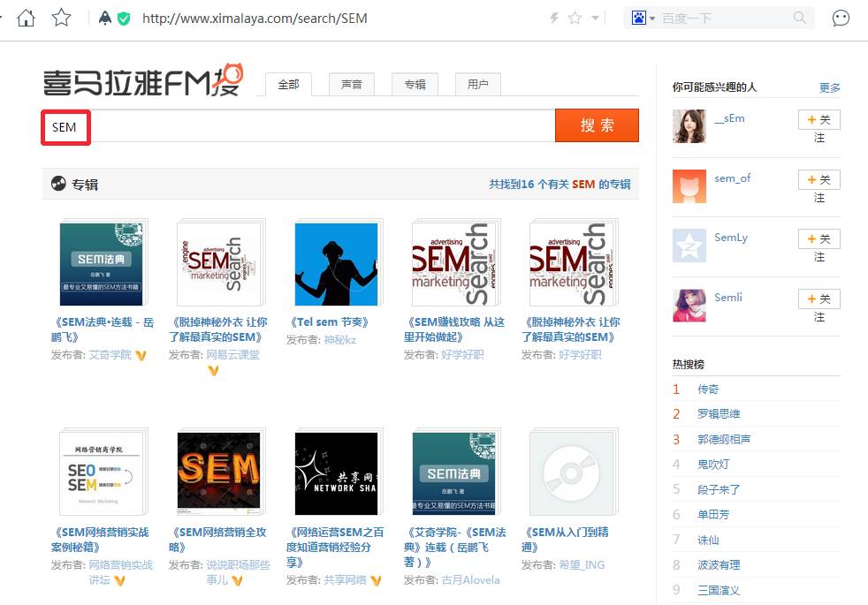Open 《Tel sem 节奏》 title link
This screenshot has height=605, width=868.
(329, 322)
